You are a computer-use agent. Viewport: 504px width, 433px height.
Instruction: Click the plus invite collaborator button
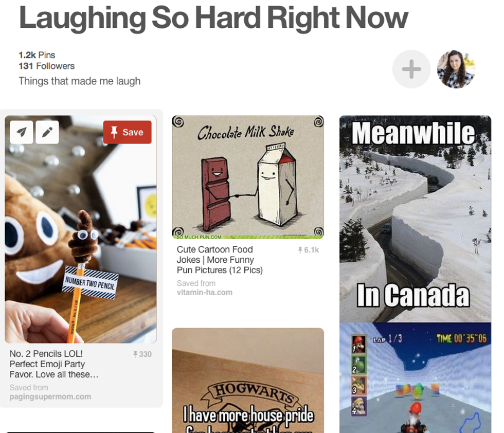pos(411,69)
